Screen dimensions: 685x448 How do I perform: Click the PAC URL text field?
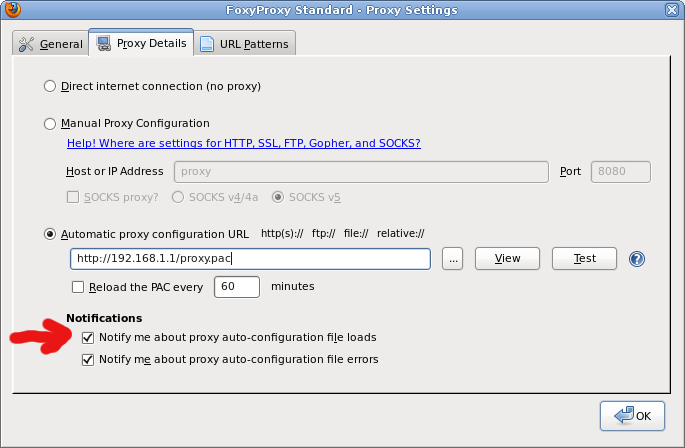[250, 259]
